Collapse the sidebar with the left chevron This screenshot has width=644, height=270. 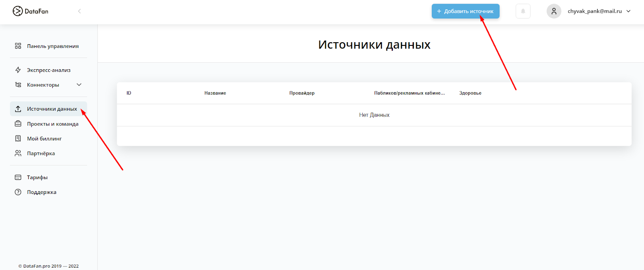click(79, 11)
